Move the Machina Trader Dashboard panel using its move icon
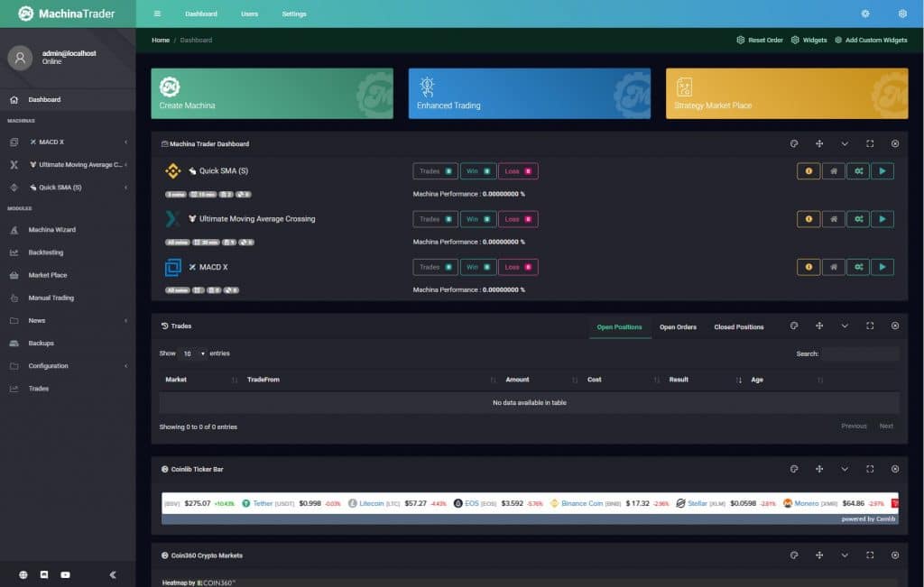Image resolution: width=924 pixels, height=587 pixels. point(819,143)
